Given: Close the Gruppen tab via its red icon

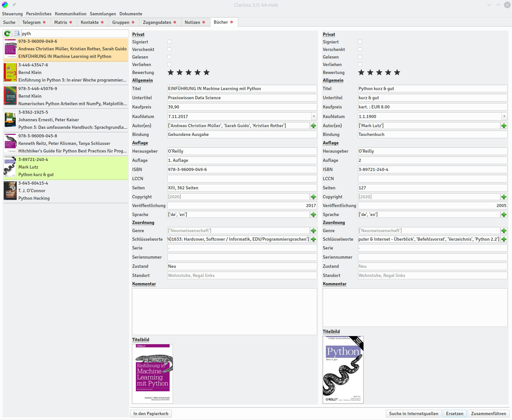Looking at the screenshot, I should tap(133, 22).
